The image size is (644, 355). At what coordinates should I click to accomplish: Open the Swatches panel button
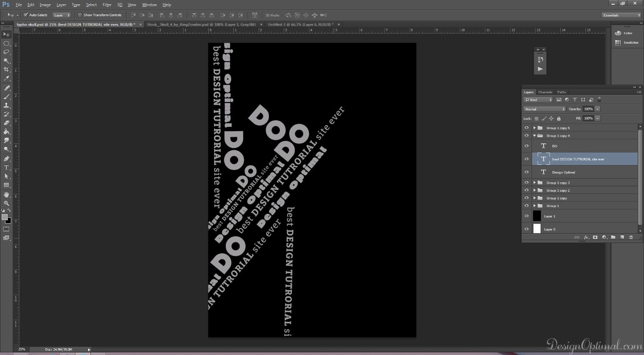pos(626,42)
